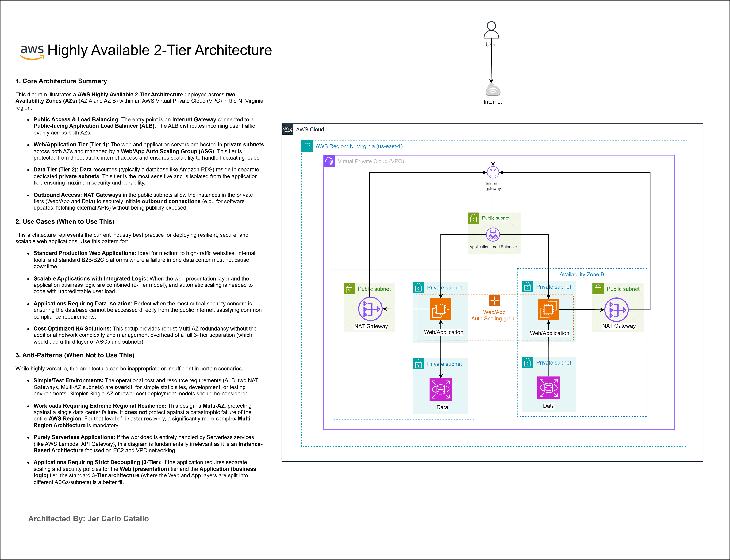Click the 'Availability Zone B' label
Viewport: 730px width, 560px height.
tap(582, 274)
